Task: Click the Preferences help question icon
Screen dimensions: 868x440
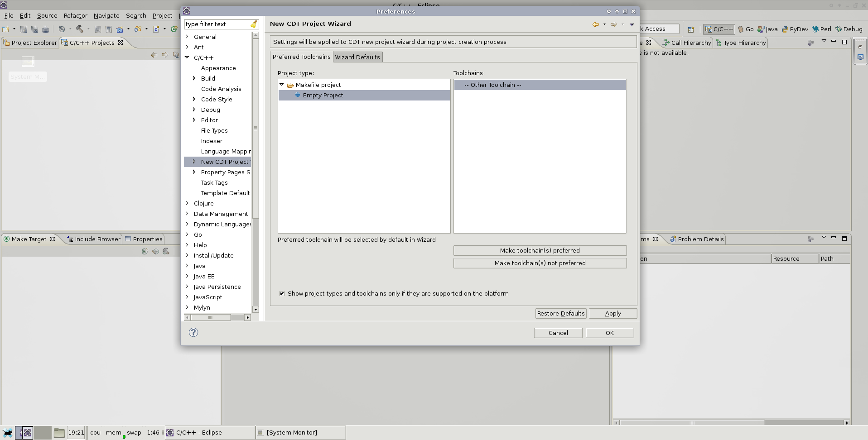Action: [x=193, y=332]
